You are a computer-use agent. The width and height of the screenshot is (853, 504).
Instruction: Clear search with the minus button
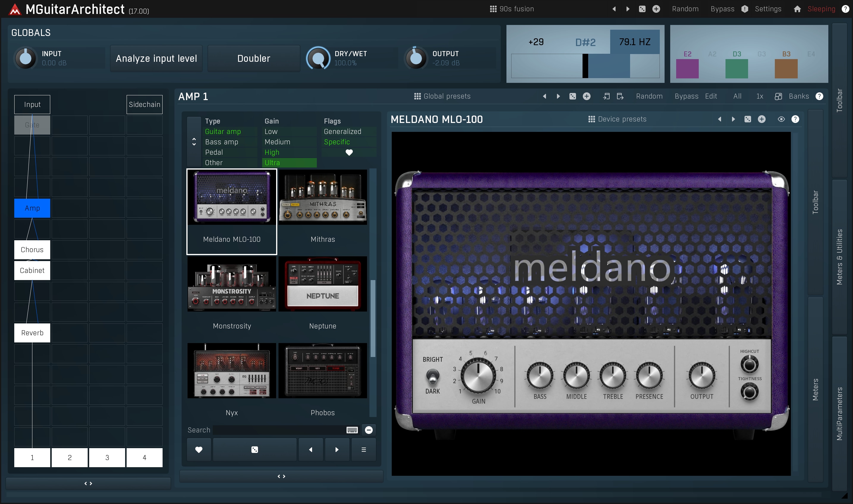[x=368, y=430]
